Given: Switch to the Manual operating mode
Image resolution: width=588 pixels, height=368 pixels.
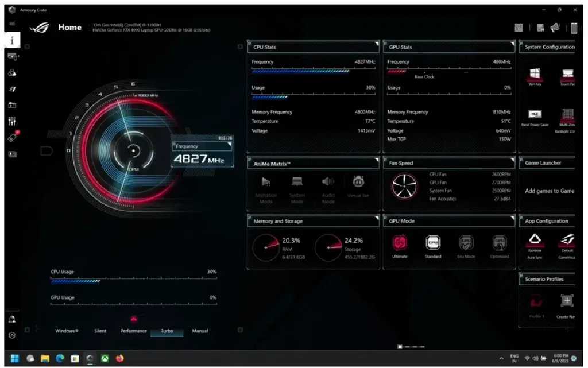Looking at the screenshot, I should click(x=200, y=331).
